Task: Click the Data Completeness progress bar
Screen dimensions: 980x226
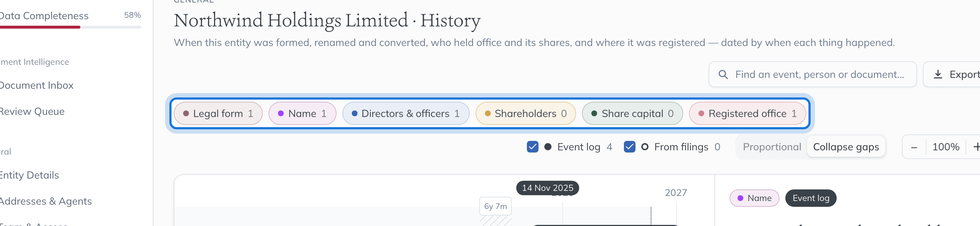Action: tap(70, 27)
